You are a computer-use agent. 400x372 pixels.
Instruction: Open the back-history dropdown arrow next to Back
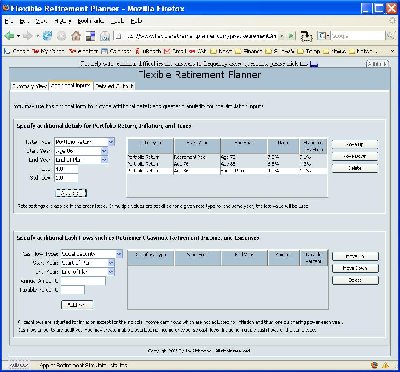point(18,36)
